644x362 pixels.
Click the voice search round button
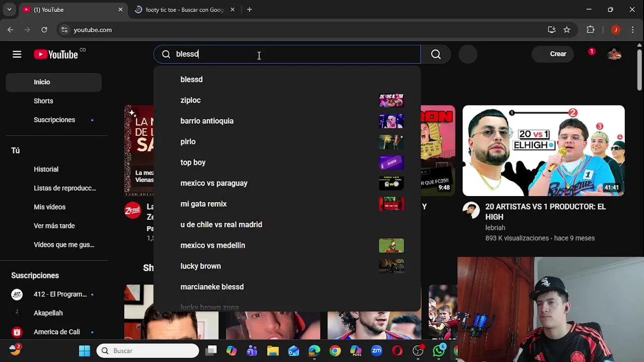[x=467, y=54]
